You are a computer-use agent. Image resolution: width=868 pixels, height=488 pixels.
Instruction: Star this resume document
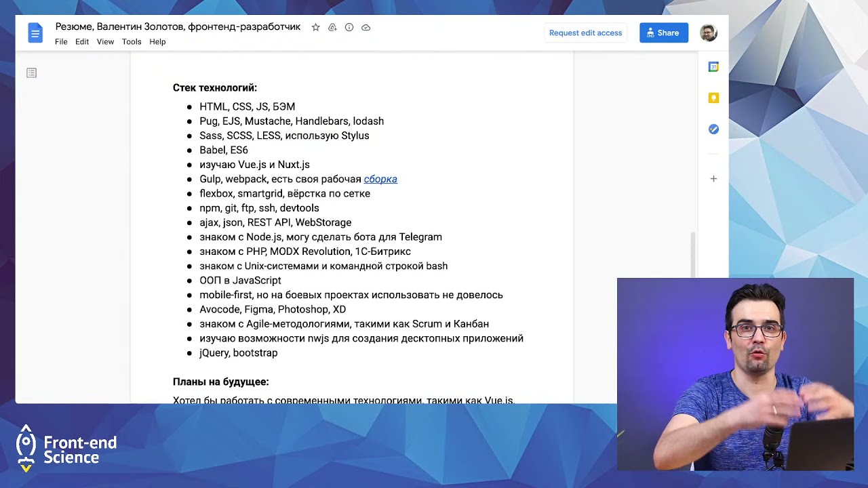click(315, 27)
